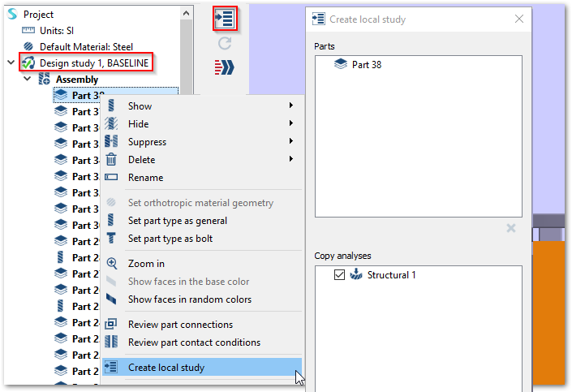The width and height of the screenshot is (572, 392).
Task: Click the Design study 1 status icon
Action: coord(28,63)
